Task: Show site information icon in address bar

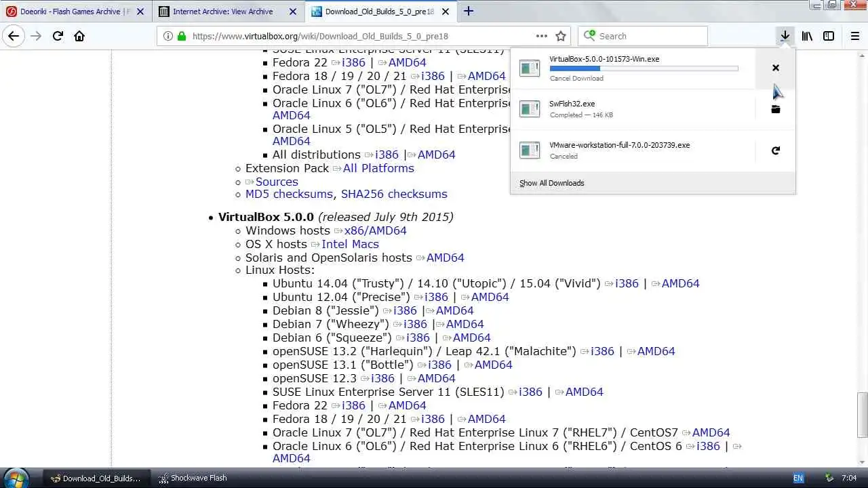Action: coord(167,36)
